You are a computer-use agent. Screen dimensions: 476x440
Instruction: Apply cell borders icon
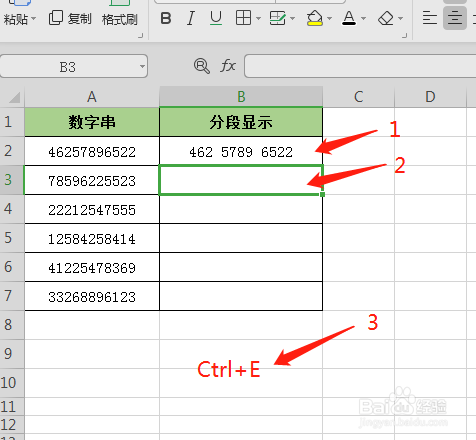click(243, 18)
